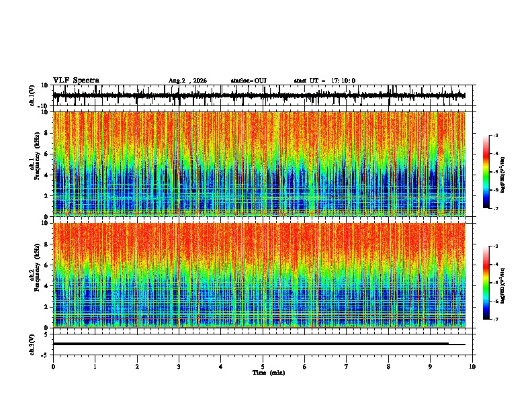The width and height of the screenshot is (532, 411).
Task: Click the color scale bar beside ch.2 spectrogram
Action: click(486, 283)
